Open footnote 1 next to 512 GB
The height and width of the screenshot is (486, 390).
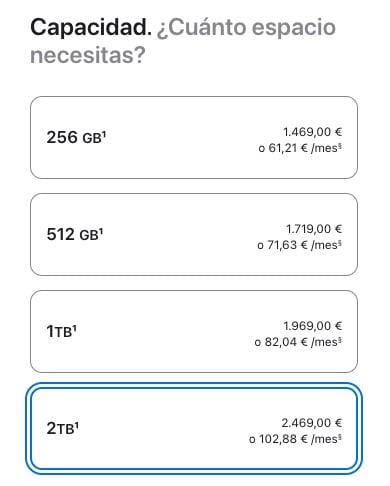click(x=101, y=231)
